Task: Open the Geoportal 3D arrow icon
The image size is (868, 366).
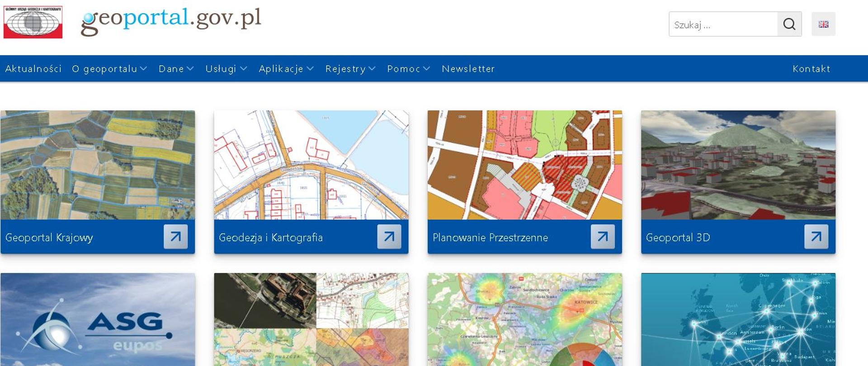Action: tap(816, 236)
